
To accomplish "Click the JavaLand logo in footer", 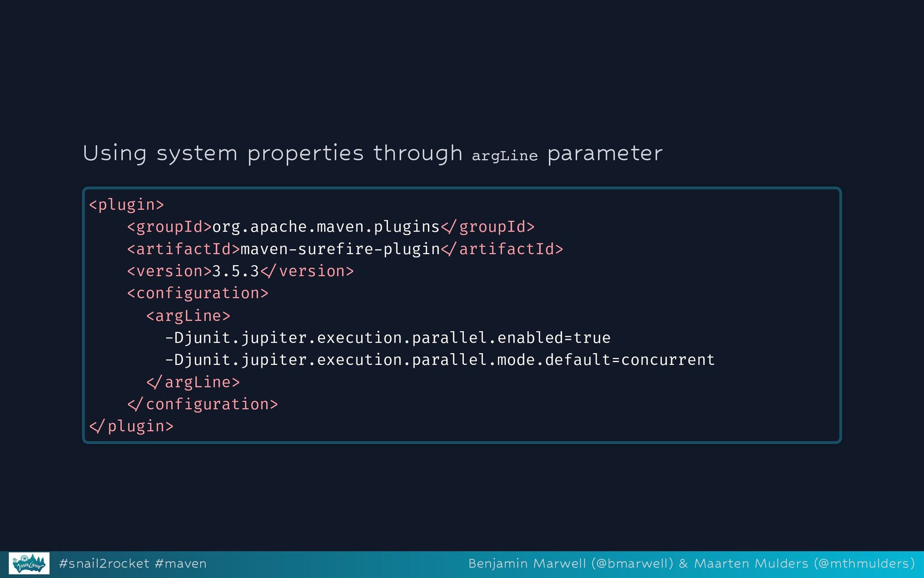I will tap(29, 563).
